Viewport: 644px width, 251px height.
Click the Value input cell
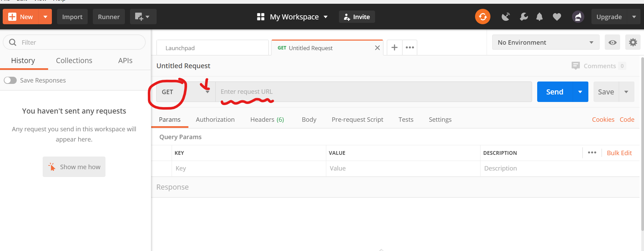[403, 168]
